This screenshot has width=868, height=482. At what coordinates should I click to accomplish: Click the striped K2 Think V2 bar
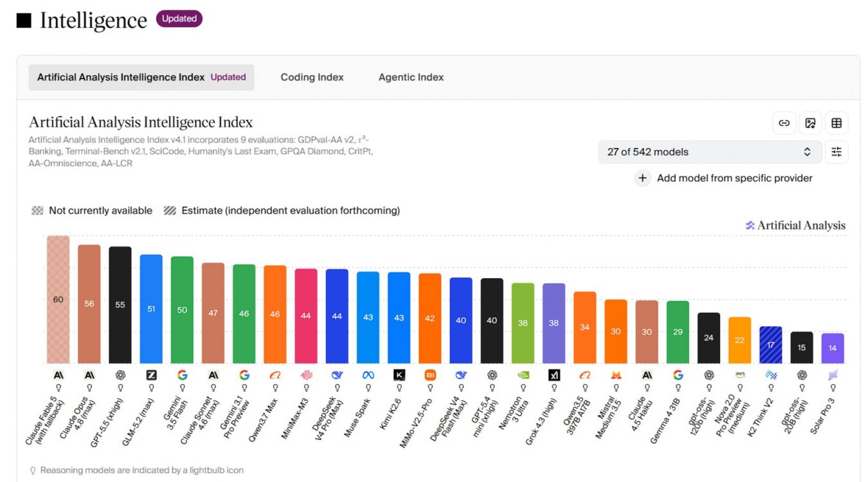point(770,345)
